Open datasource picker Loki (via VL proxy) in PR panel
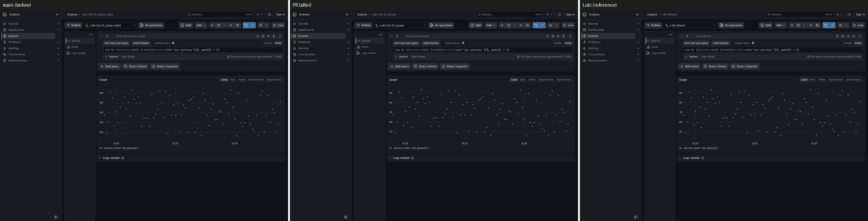The height and width of the screenshot is (221, 868). coord(401,25)
